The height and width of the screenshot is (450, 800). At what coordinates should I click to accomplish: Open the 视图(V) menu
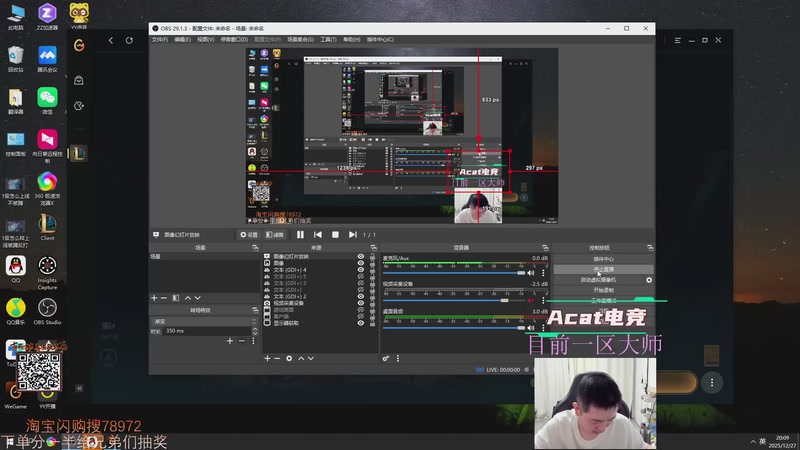click(x=206, y=40)
